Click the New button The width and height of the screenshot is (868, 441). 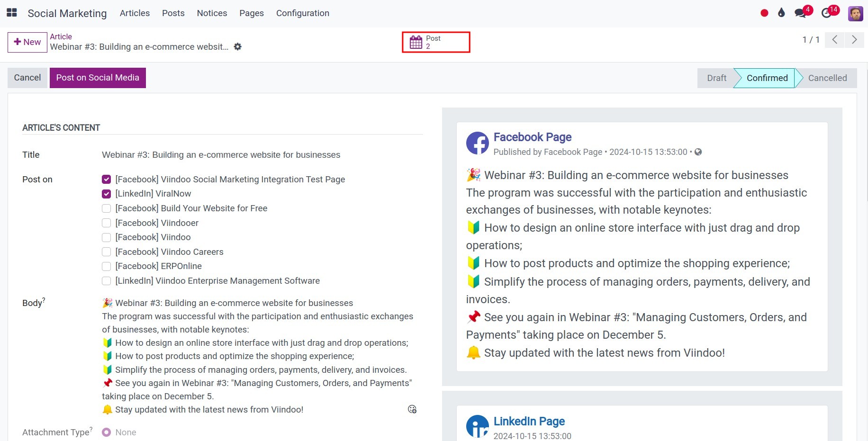[27, 42]
